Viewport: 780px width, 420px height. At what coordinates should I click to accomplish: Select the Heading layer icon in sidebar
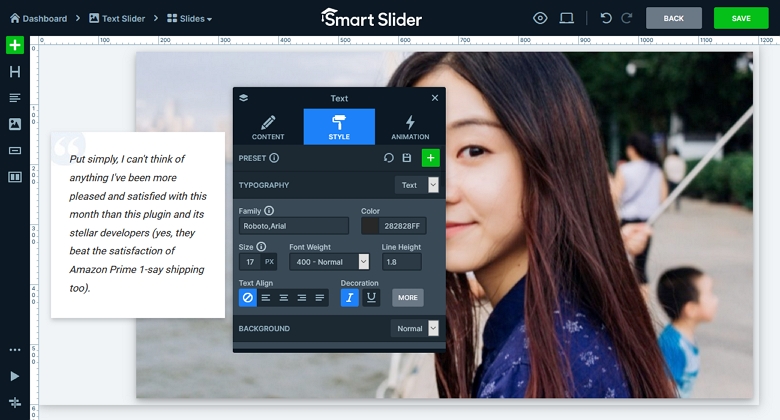pos(14,72)
